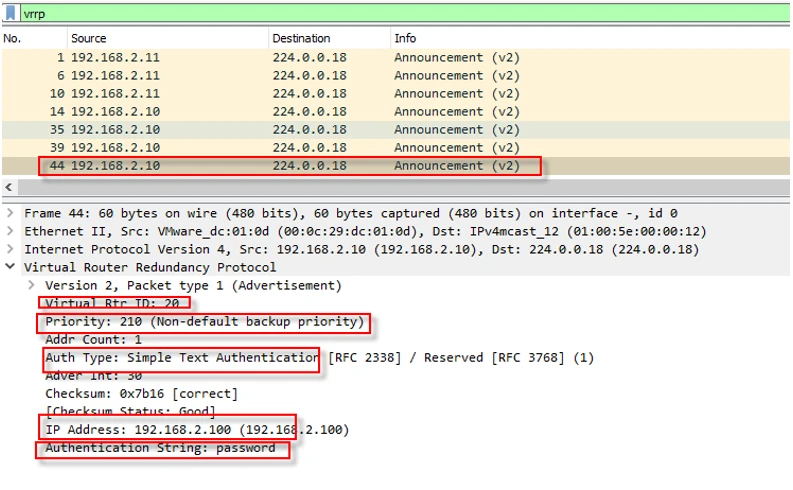Screen dimensions: 793x490
Task: Click the horizontal scrollbar left arrow
Action: pyautogui.click(x=9, y=188)
